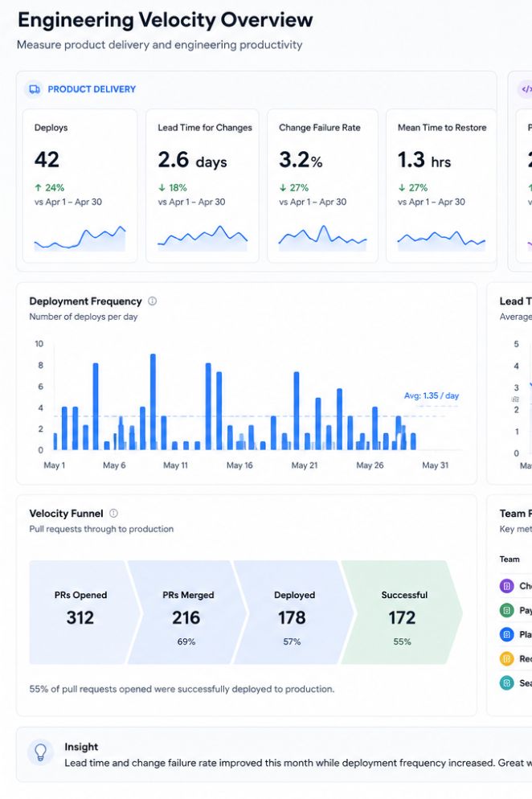This screenshot has width=532, height=799.
Task: Click the Change Failure Rate sparkline
Action: pyautogui.click(x=322, y=239)
